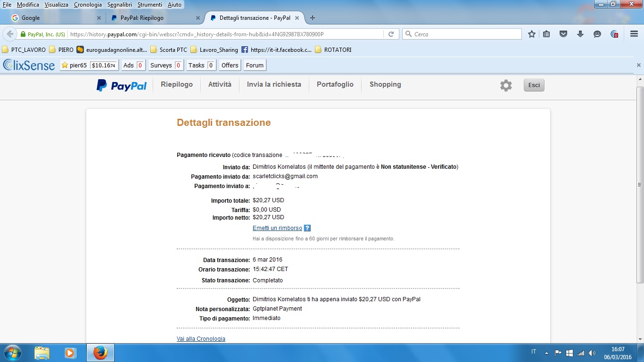Click the ClixSense addon icon in the toolbar
The image size is (644, 362).
pyautogui.click(x=614, y=34)
